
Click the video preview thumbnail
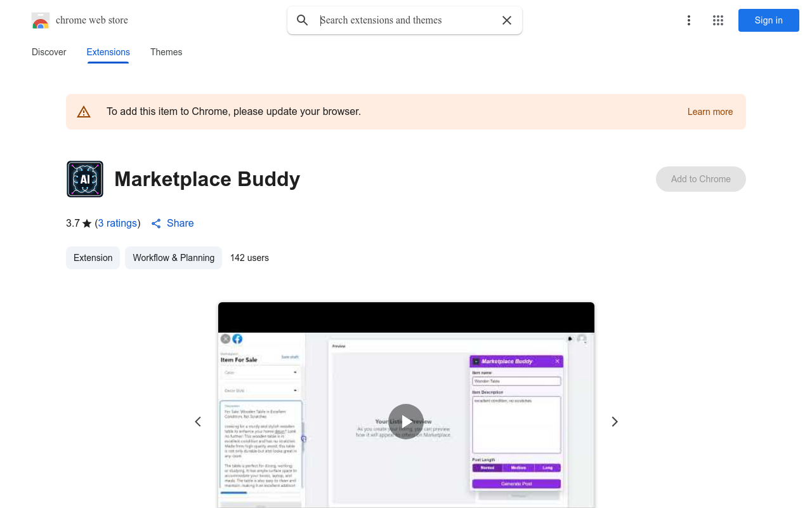coord(406,405)
